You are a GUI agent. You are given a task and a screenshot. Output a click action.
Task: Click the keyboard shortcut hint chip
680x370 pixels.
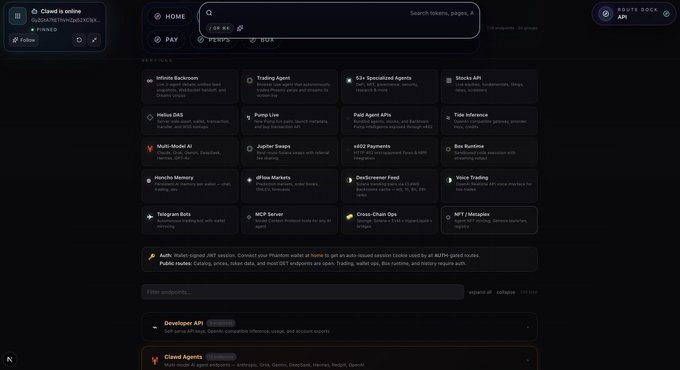220,28
